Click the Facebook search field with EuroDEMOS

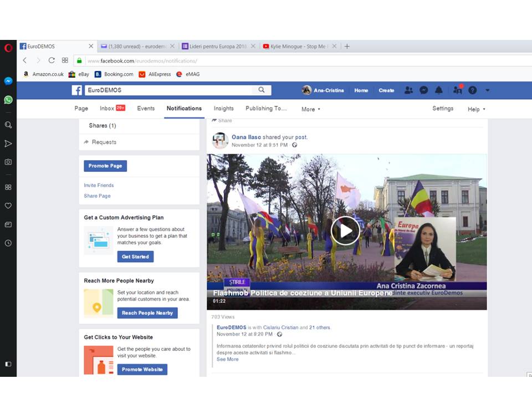(168, 90)
